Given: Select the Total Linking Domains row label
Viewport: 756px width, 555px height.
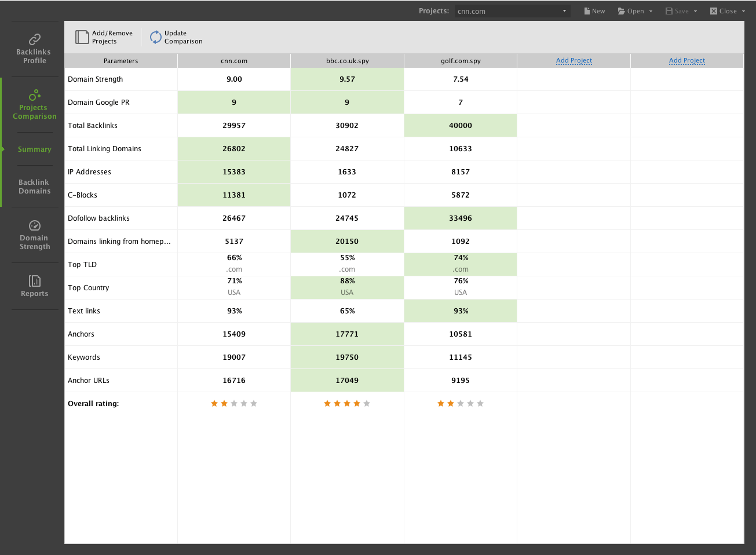Looking at the screenshot, I should [104, 149].
